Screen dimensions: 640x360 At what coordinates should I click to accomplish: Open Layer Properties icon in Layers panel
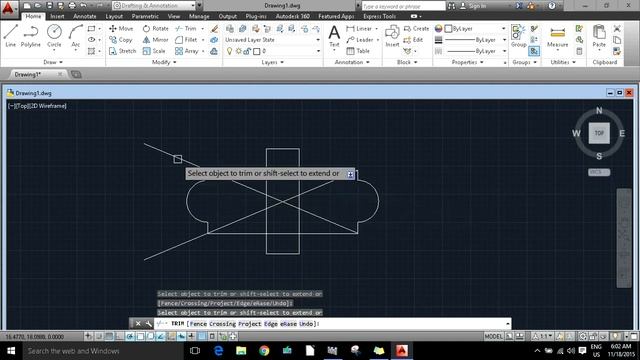click(x=230, y=29)
